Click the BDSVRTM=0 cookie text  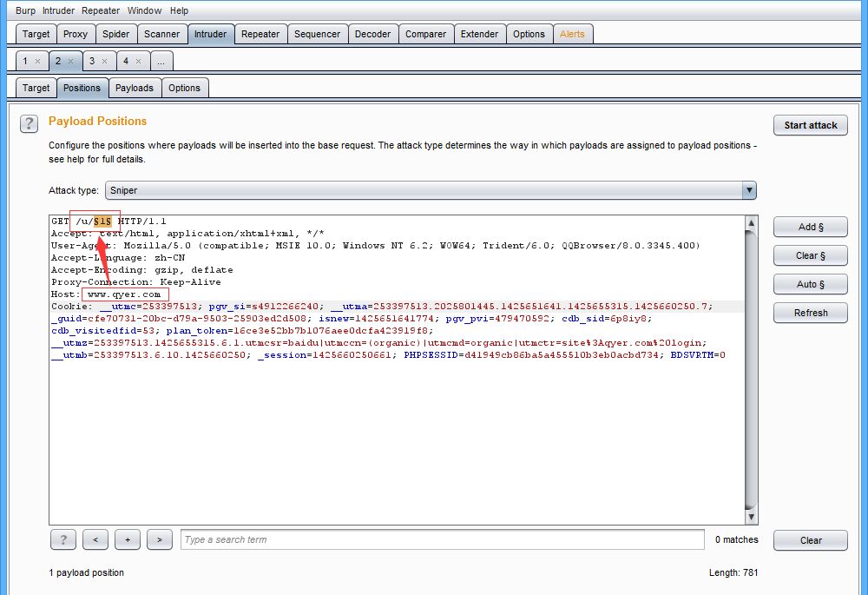point(698,355)
